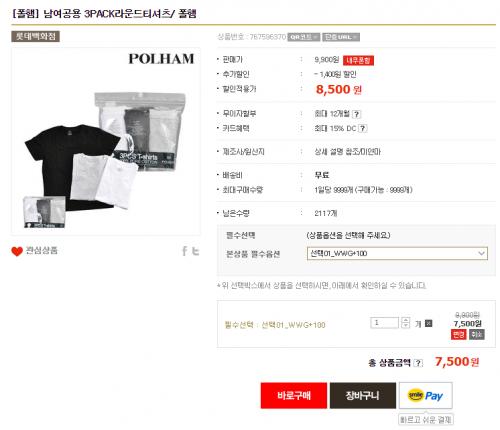
Task: Open the QR코드 dropdown button
Action: tap(304, 37)
